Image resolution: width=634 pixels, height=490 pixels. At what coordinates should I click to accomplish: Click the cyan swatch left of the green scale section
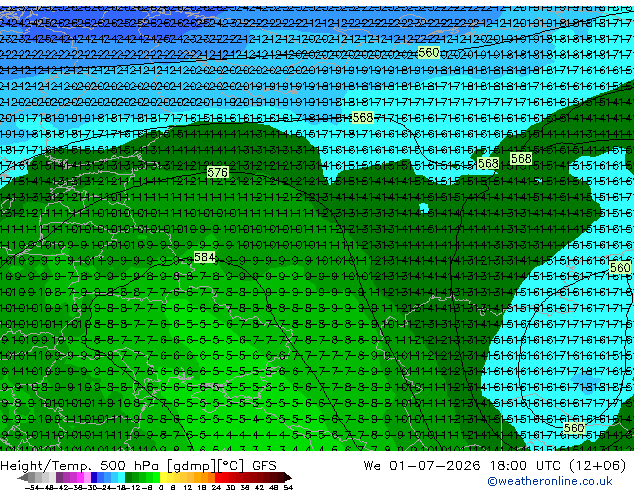[121, 478]
